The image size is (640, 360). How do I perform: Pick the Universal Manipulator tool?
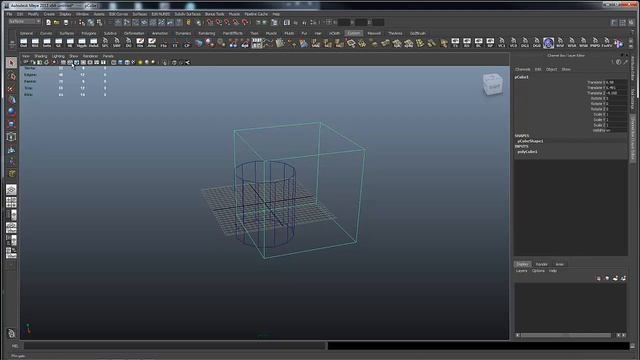point(11,137)
